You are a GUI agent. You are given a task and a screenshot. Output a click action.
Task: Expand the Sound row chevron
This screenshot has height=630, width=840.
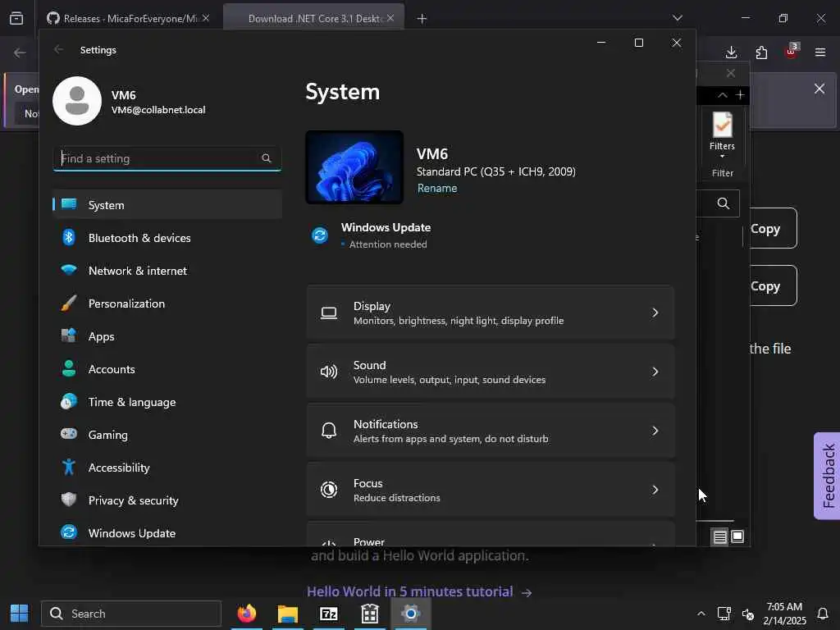pyautogui.click(x=655, y=372)
